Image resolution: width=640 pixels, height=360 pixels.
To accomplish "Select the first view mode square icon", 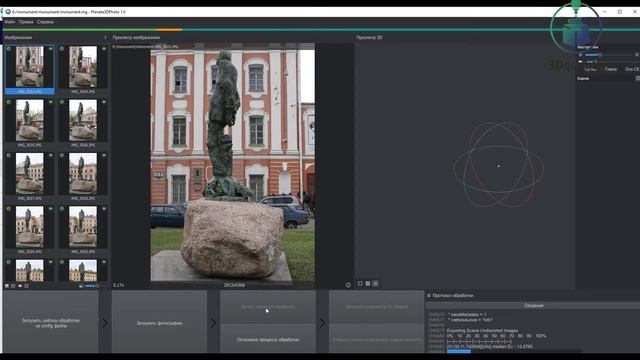I will (360, 283).
